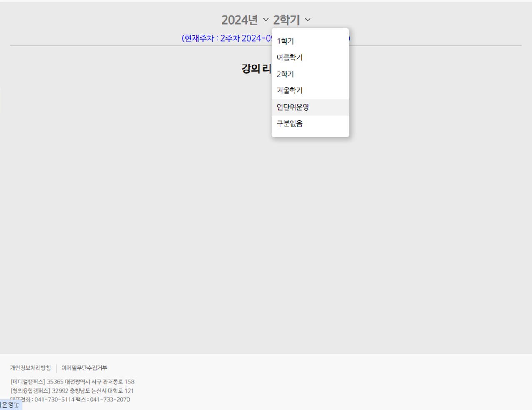Click the chevron arrow beside 2024년

pyautogui.click(x=266, y=20)
